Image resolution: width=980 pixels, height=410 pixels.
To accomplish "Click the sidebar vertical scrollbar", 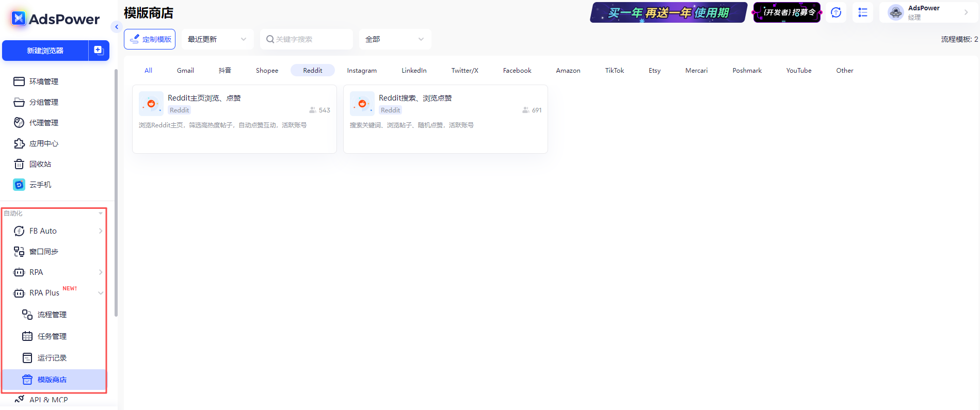I will point(116,193).
